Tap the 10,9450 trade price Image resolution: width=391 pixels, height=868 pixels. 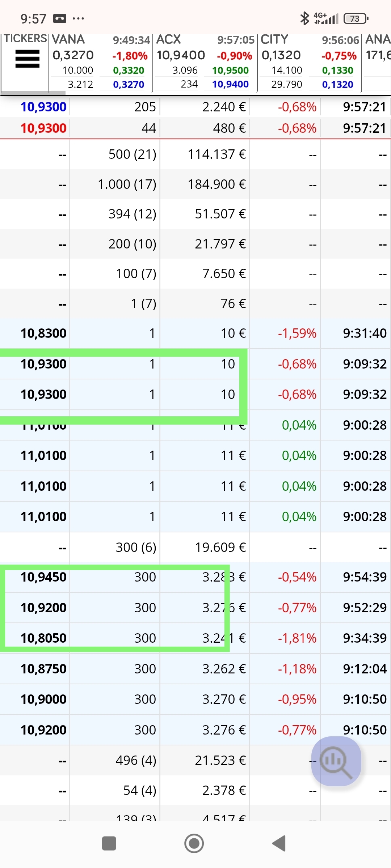(43, 577)
